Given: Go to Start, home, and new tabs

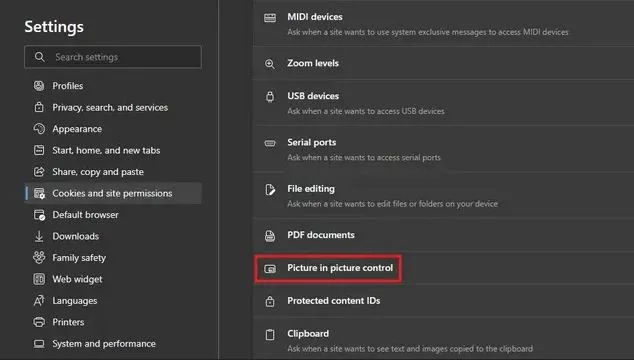Looking at the screenshot, I should click(106, 150).
